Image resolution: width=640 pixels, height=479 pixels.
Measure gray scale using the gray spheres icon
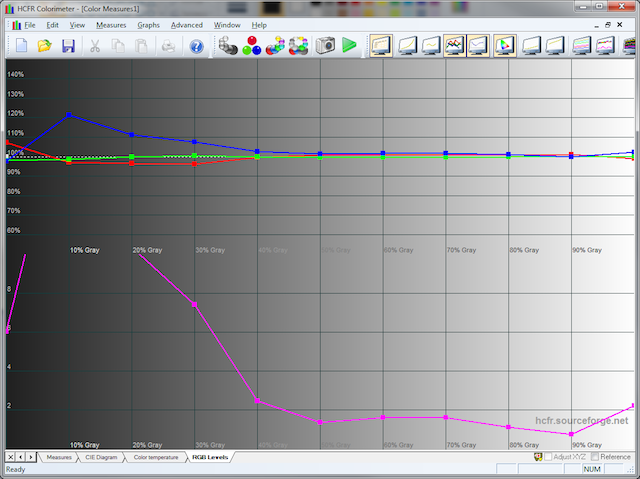pos(228,45)
